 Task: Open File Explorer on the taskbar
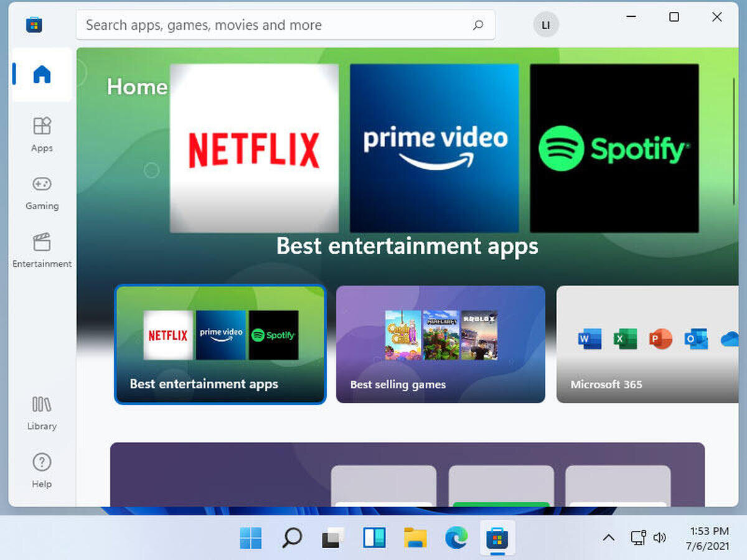click(x=415, y=538)
